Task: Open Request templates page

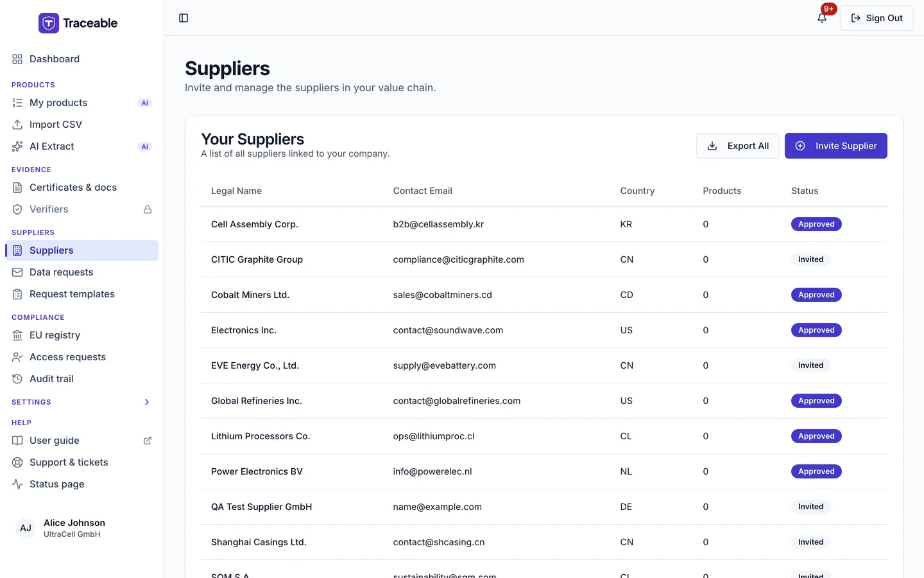Action: coord(81,294)
